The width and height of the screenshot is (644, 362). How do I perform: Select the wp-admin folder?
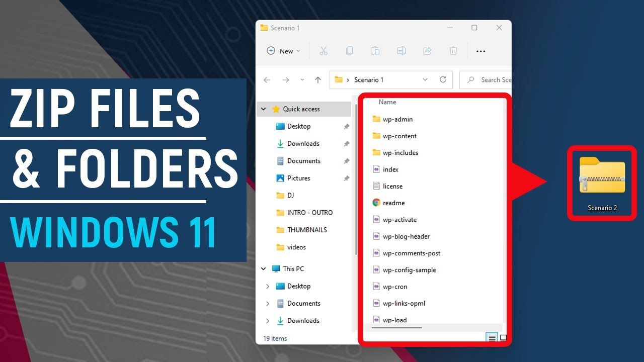392,119
